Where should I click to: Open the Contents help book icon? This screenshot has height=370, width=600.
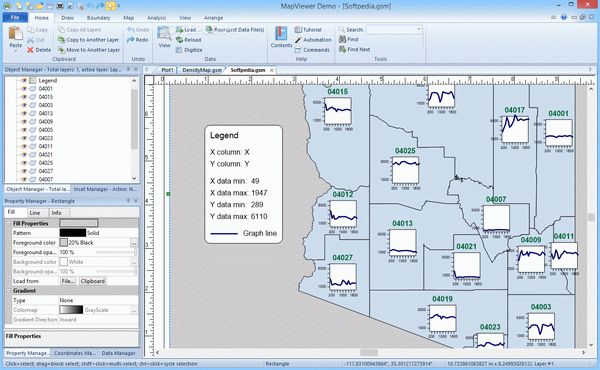pyautogui.click(x=281, y=33)
